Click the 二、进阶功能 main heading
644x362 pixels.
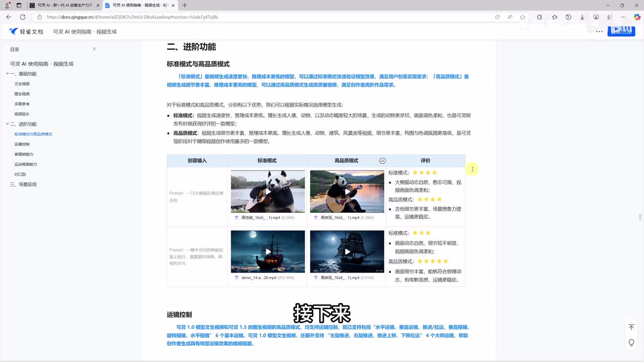191,47
